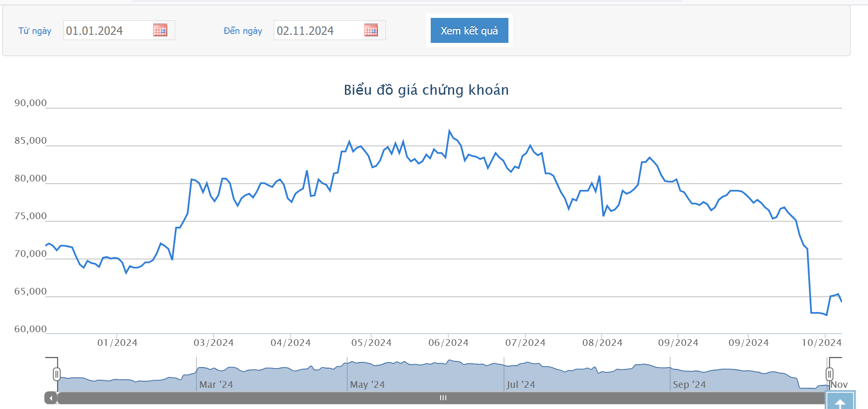Viewport: 868px width, 409px height.
Task: Click the chart title Biểu đồ giá chứng khoán
Action: pos(426,90)
